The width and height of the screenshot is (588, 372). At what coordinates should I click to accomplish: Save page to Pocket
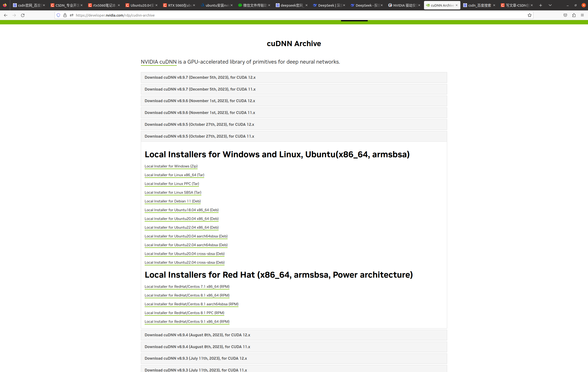click(x=565, y=15)
